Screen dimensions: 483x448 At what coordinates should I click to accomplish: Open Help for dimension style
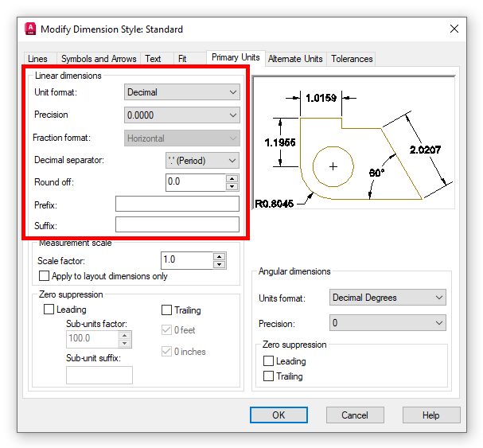[x=431, y=415]
